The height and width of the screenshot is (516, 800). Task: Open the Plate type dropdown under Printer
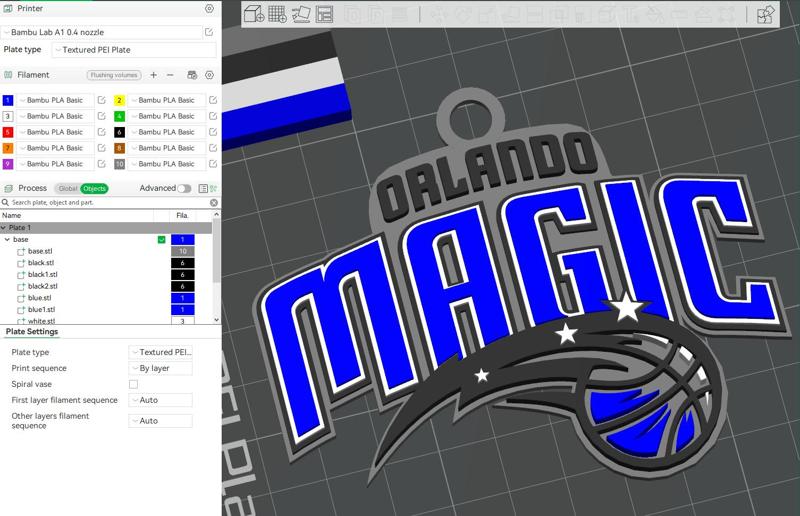coord(134,50)
